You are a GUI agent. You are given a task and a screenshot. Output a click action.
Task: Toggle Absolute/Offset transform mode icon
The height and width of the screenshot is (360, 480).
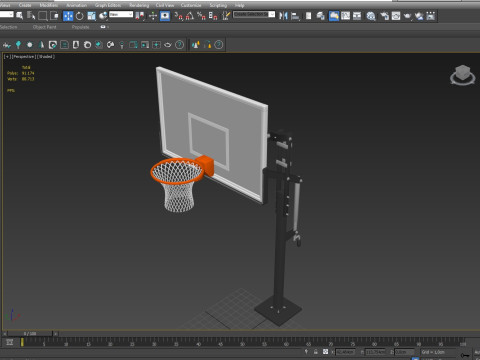[326, 352]
